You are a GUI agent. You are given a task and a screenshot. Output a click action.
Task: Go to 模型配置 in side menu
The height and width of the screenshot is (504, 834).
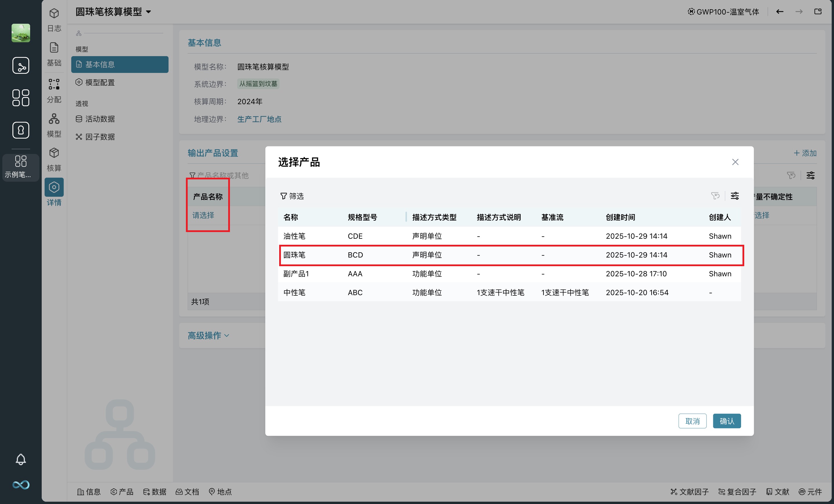tap(100, 82)
